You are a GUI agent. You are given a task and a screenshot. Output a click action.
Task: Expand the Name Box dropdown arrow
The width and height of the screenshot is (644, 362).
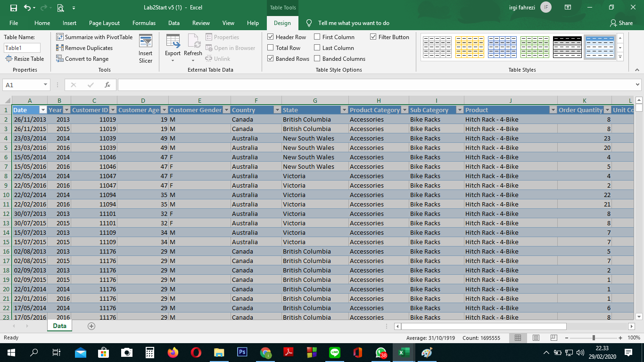click(46, 85)
